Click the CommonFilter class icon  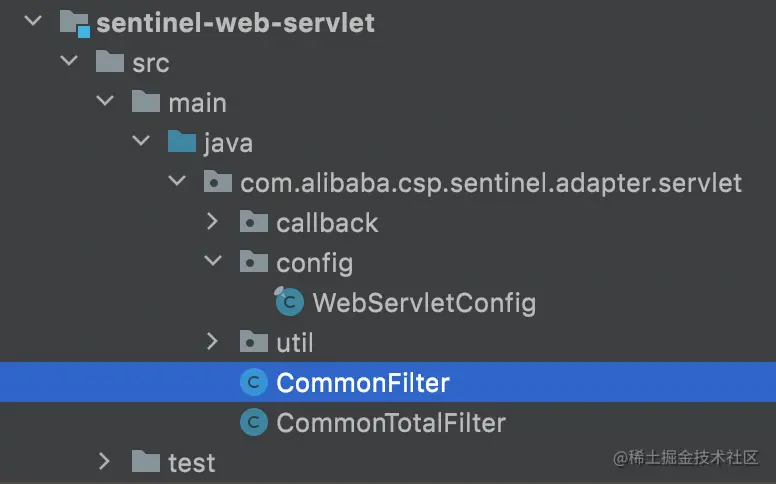coord(255,382)
